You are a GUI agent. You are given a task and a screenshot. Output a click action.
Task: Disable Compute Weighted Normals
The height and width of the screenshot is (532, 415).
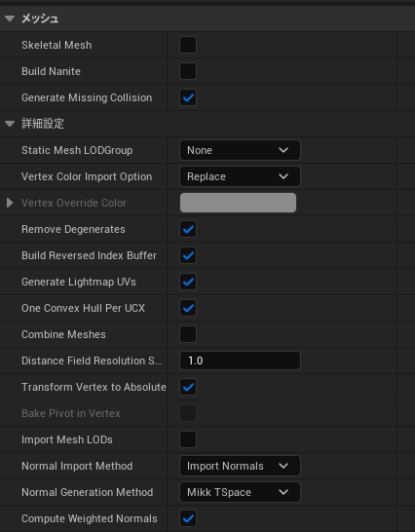click(x=188, y=518)
